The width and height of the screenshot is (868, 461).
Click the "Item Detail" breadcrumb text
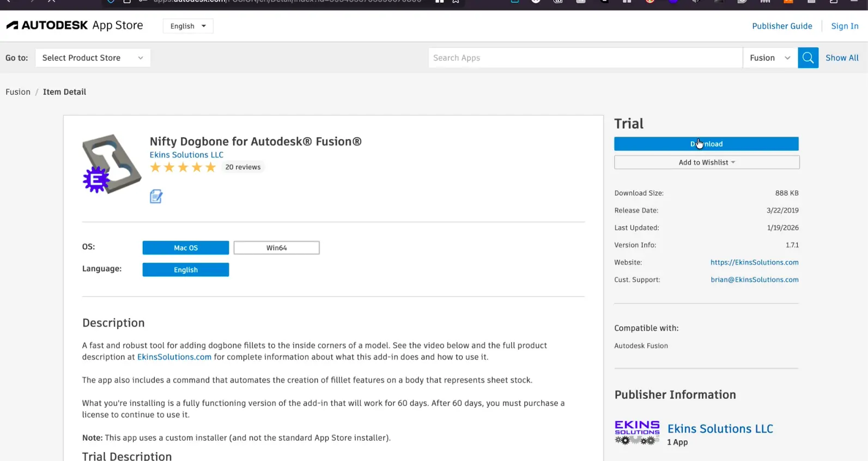click(64, 92)
